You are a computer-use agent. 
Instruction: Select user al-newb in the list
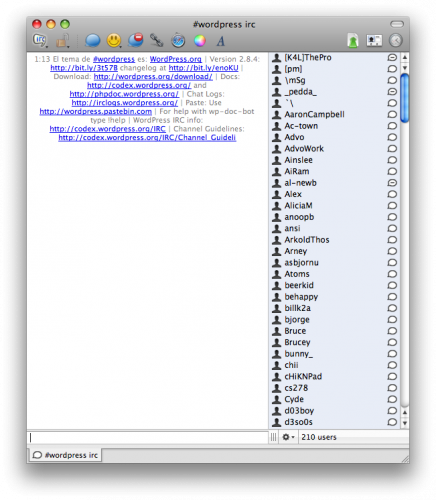pos(335,183)
